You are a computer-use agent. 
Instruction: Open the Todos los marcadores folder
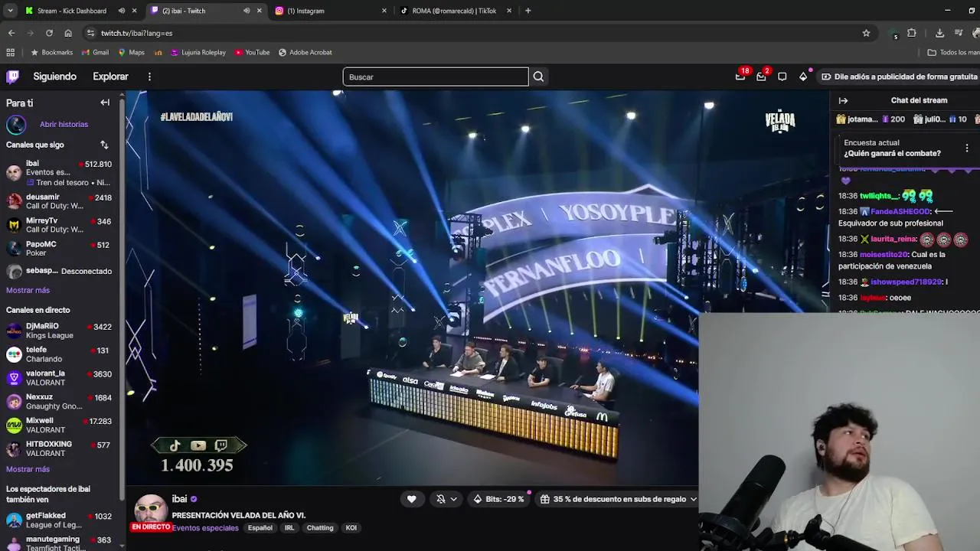[x=953, y=52]
